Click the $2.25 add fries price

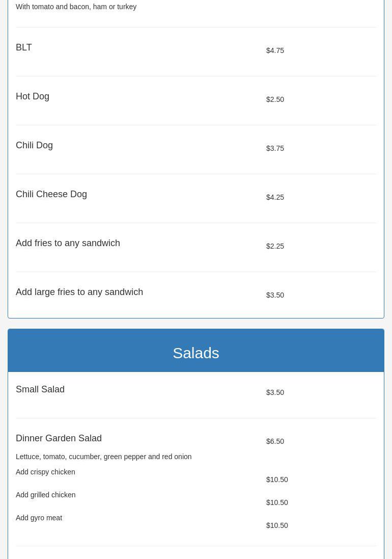(x=275, y=246)
